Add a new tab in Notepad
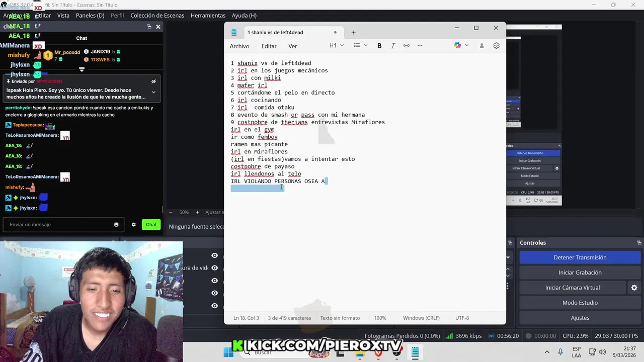The image size is (644, 362). (x=353, y=32)
